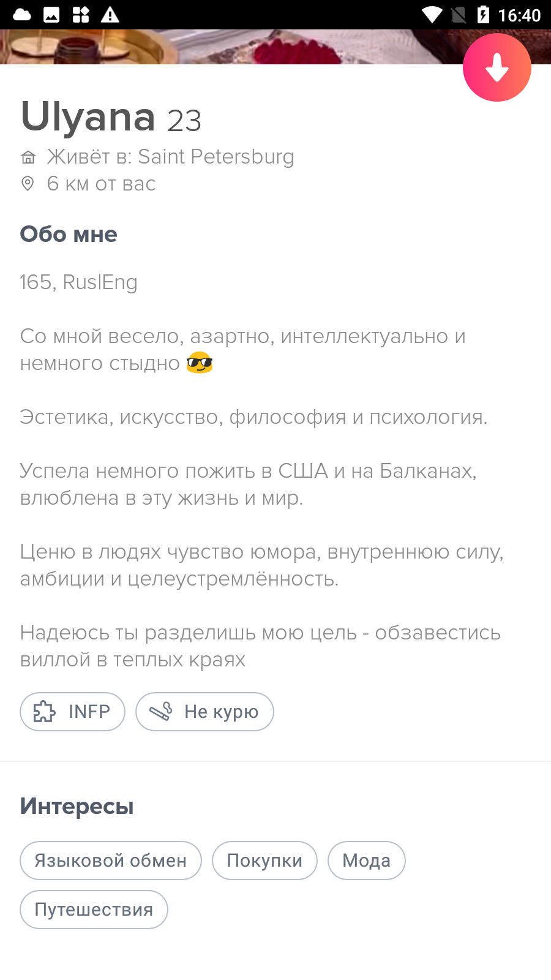Viewport: 551px width, 980px height.
Task: Tap the sunglasses emoji in the bio
Action: tap(200, 363)
